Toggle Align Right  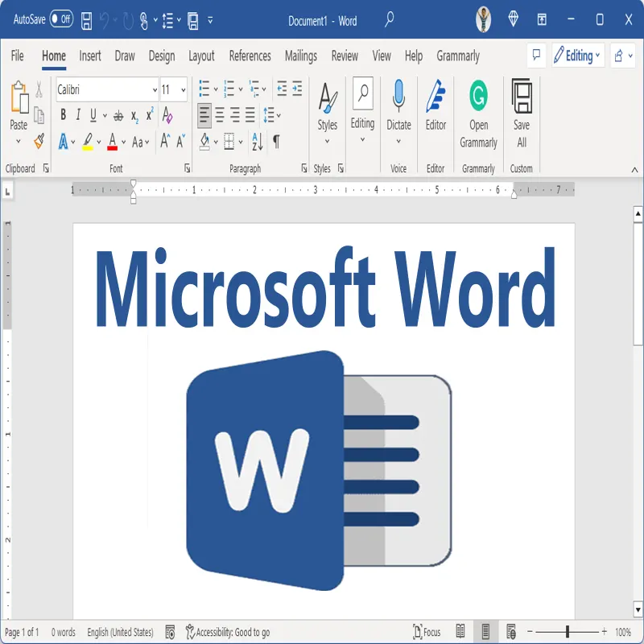pyautogui.click(x=235, y=115)
